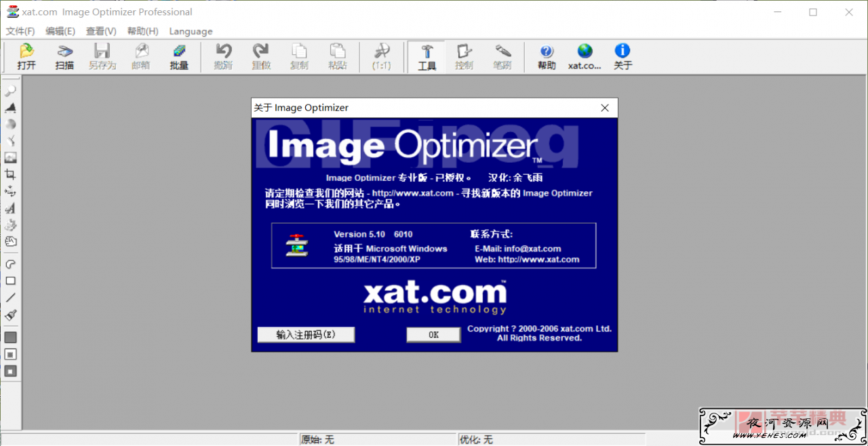The width and height of the screenshot is (868, 446).
Task: Toggle the 笔刷 brush panel button
Action: click(x=502, y=57)
